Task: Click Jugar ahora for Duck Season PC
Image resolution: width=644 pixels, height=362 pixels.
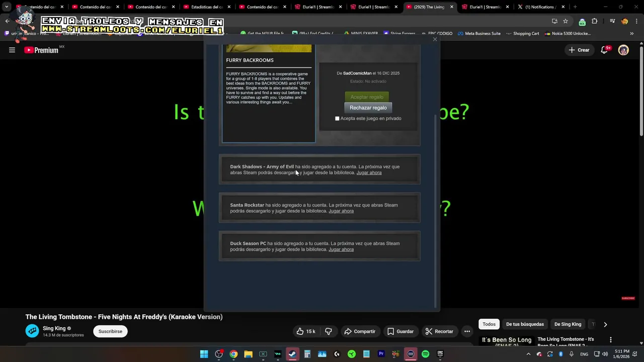Action: 341,249
